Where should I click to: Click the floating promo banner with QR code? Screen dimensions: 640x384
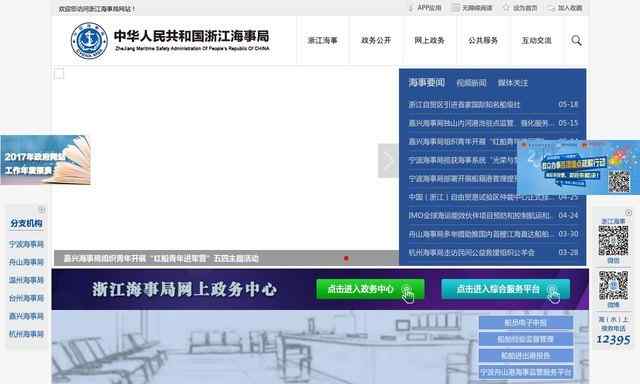click(x=578, y=167)
